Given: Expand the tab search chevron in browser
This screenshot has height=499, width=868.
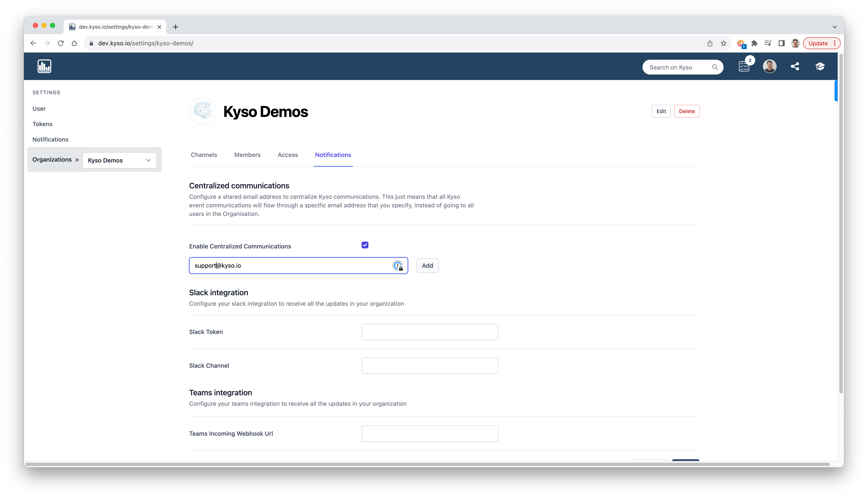Looking at the screenshot, I should (x=834, y=27).
